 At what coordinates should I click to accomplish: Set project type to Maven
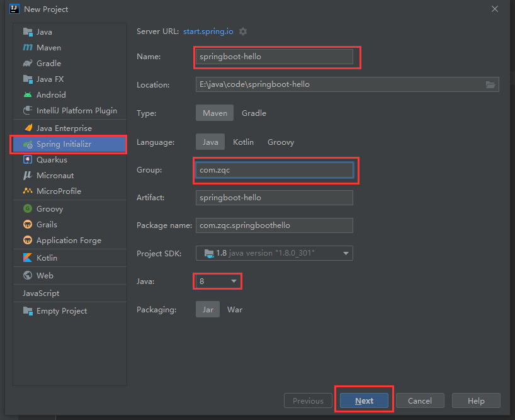click(x=215, y=113)
